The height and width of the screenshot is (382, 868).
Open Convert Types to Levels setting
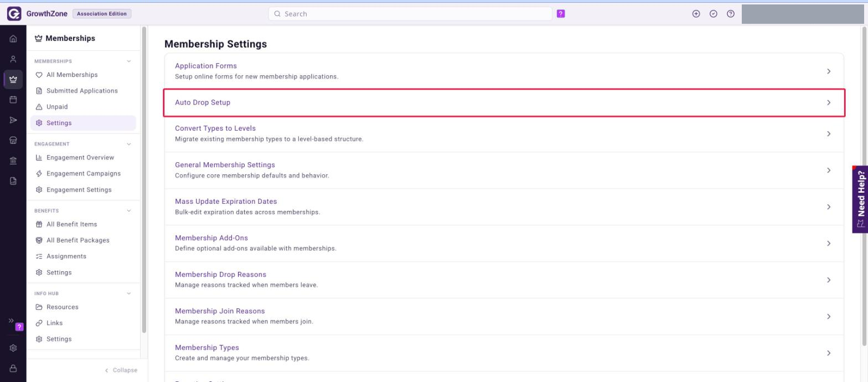click(504, 134)
